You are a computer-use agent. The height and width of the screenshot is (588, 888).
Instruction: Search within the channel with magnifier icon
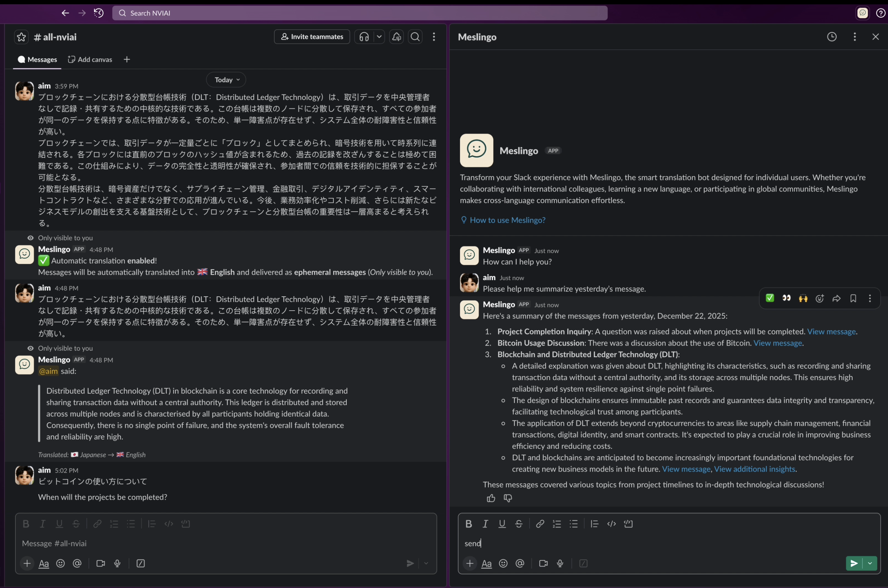414,37
